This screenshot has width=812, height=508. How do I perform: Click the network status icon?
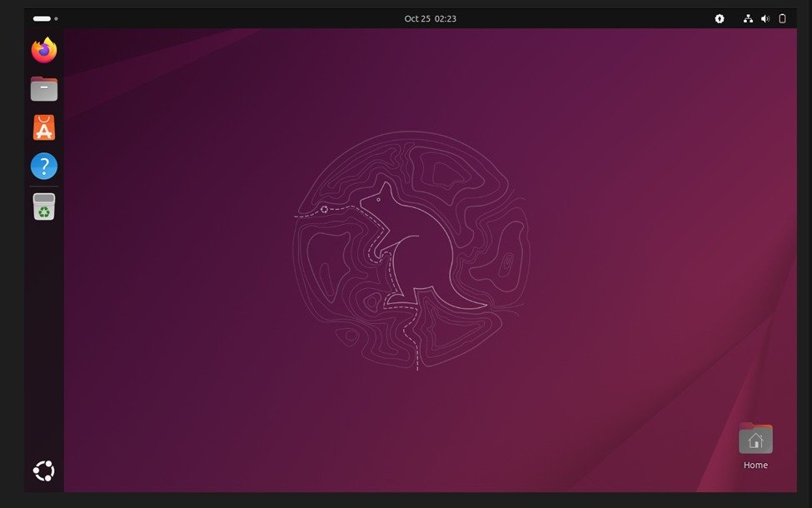(747, 17)
